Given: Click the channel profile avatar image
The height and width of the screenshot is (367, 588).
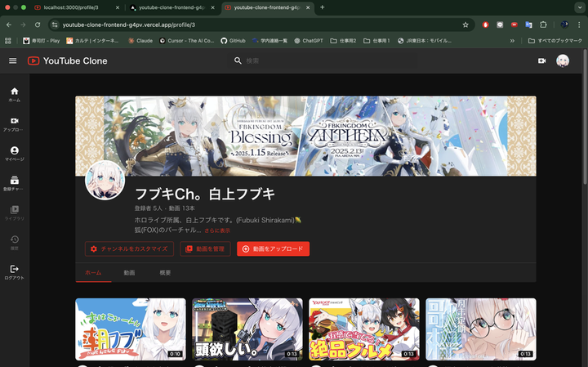Looking at the screenshot, I should click(105, 180).
